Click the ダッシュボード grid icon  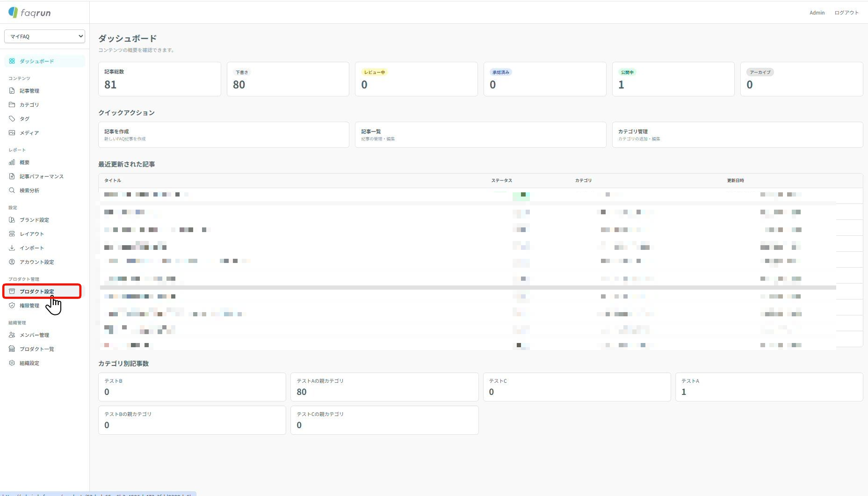(x=12, y=61)
